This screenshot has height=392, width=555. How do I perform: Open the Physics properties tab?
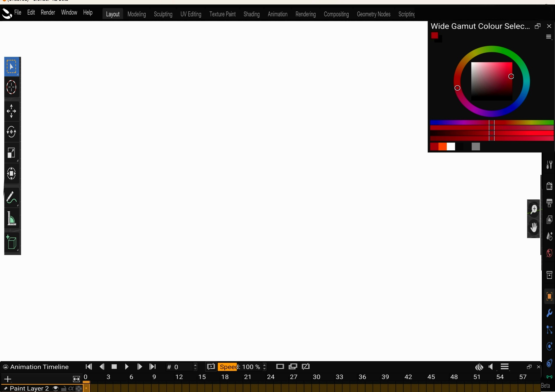point(549,347)
